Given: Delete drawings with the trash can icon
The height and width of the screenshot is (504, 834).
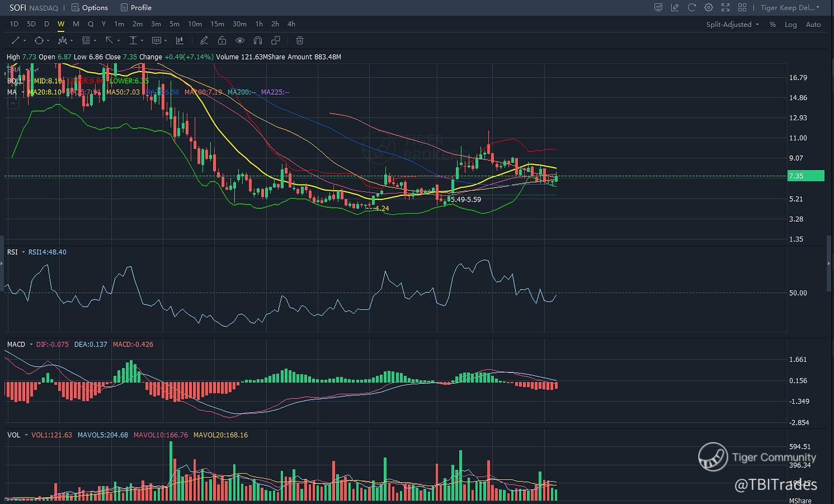Looking at the screenshot, I should pos(300,41).
